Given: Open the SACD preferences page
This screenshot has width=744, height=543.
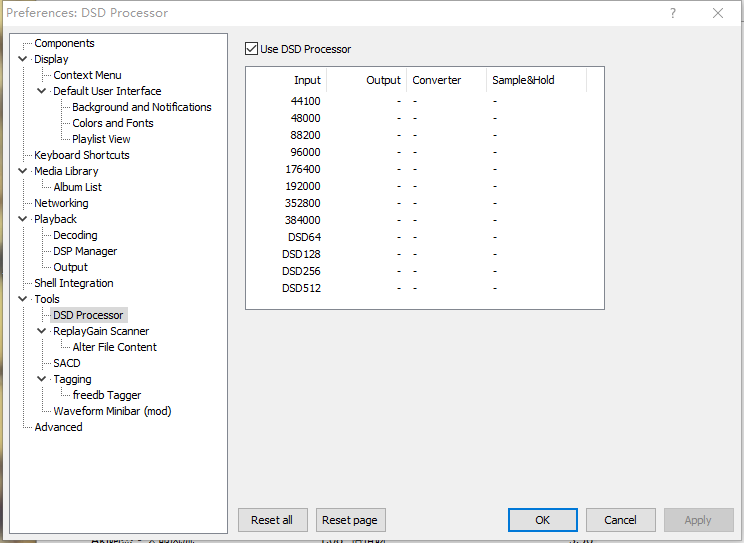Looking at the screenshot, I should (x=67, y=363).
